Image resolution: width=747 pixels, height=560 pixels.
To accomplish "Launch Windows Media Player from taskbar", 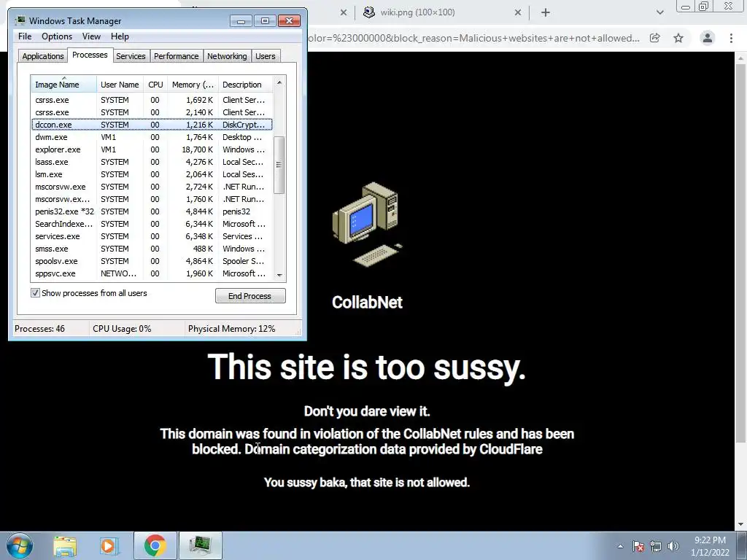I will [109, 545].
